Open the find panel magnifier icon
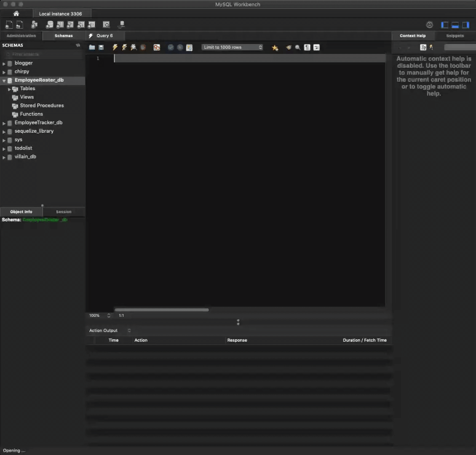The width and height of the screenshot is (476, 455). tap(298, 47)
